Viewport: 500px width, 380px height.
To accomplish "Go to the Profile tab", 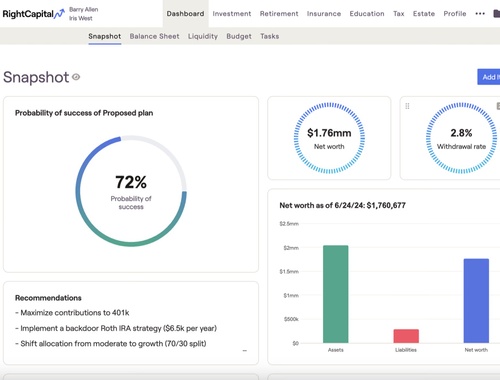I will [455, 14].
